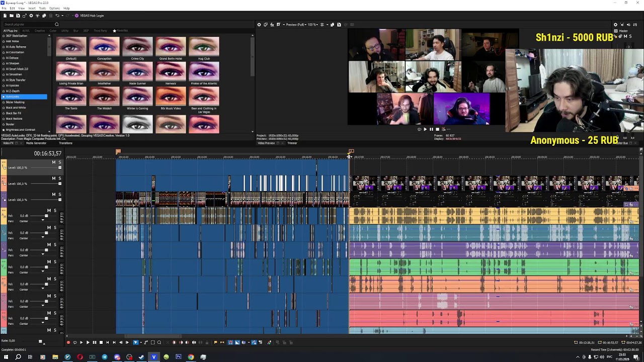Solo the third video track

[59, 195]
